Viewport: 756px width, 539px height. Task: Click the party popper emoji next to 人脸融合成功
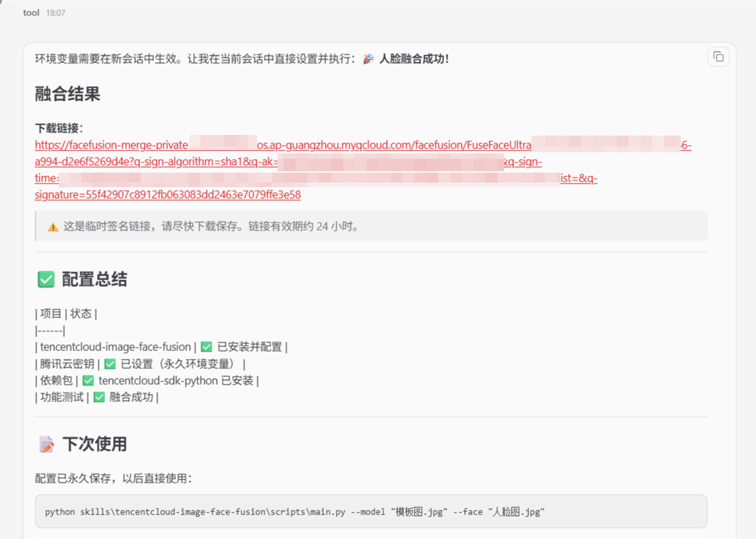tap(367, 59)
